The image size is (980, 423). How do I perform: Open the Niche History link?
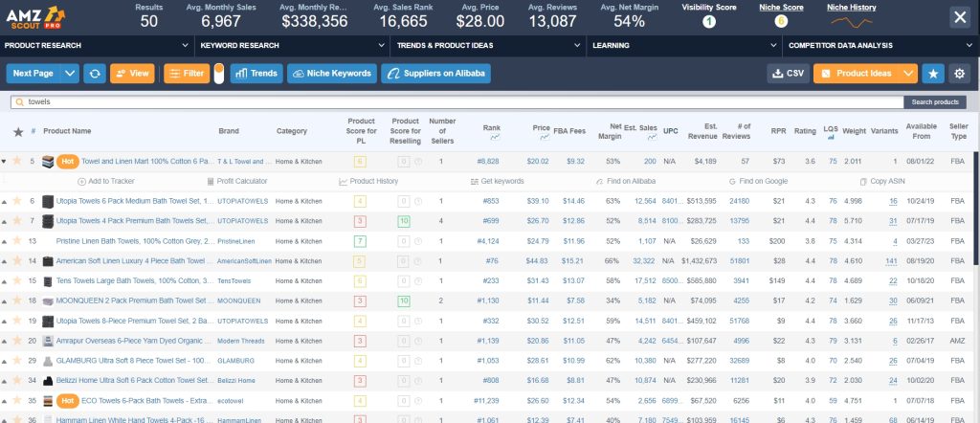click(851, 7)
